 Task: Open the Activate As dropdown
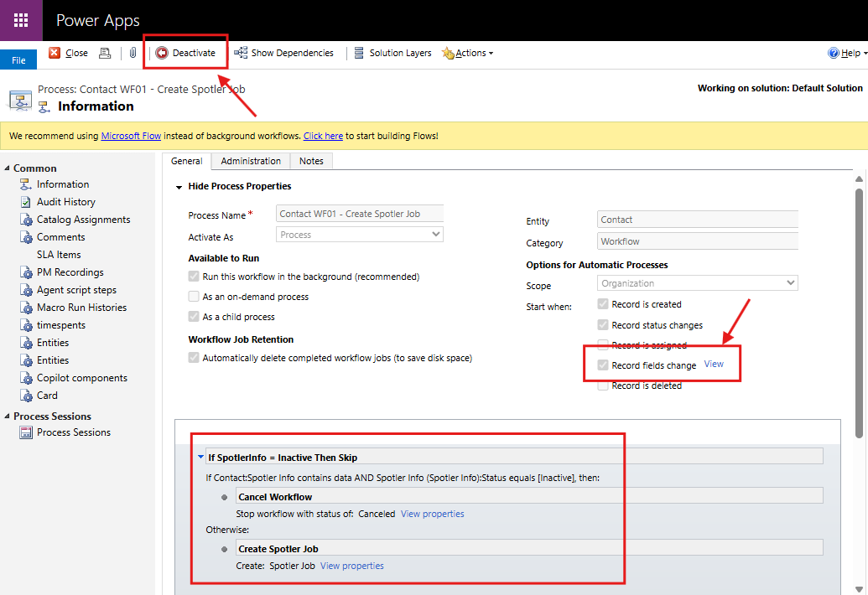point(360,235)
